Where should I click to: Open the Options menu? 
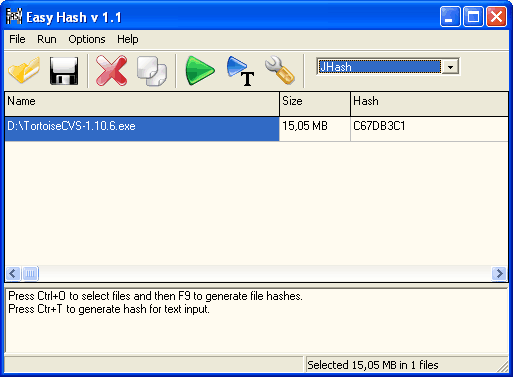click(x=87, y=39)
